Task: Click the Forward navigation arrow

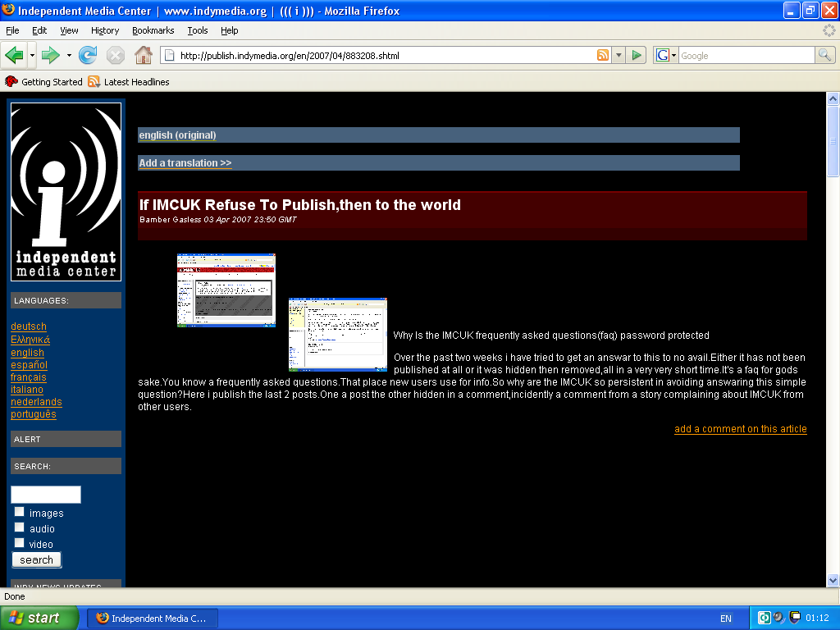Action: coord(51,55)
